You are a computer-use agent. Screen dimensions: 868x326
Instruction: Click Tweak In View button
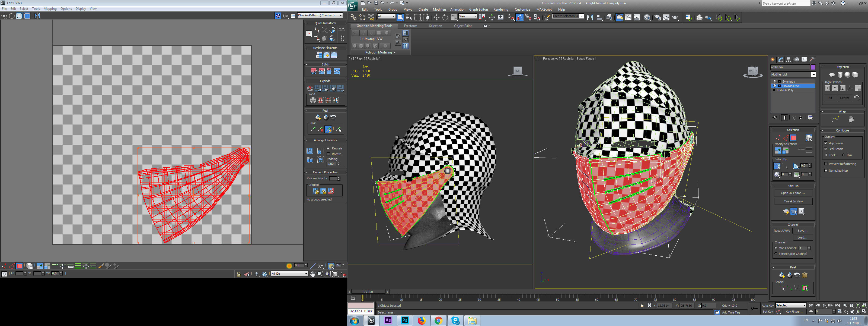click(x=793, y=202)
